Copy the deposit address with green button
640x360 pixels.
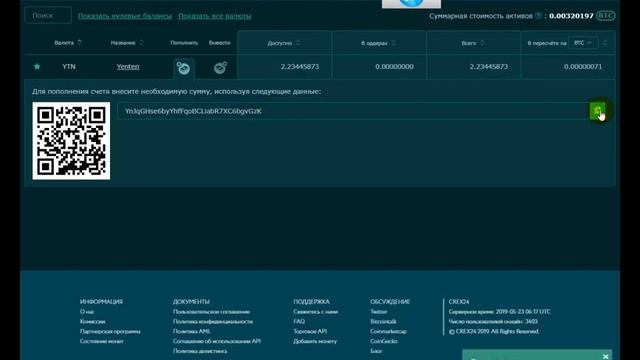597,111
